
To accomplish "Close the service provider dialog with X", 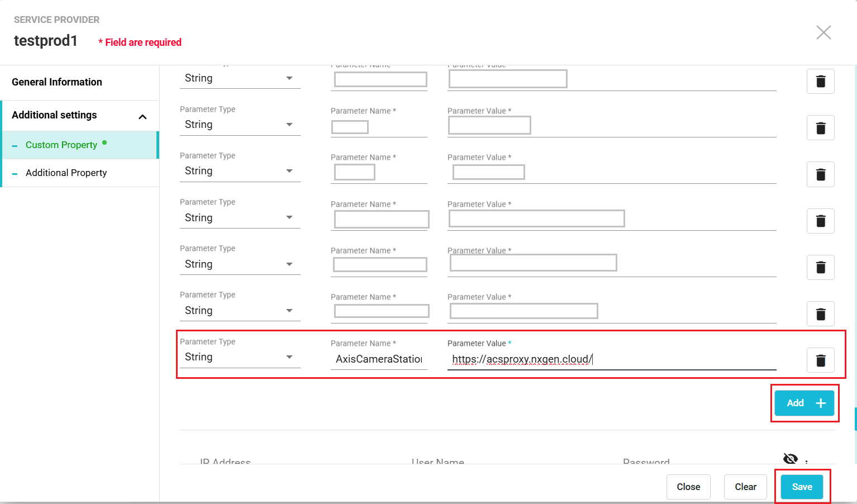I will point(823,32).
